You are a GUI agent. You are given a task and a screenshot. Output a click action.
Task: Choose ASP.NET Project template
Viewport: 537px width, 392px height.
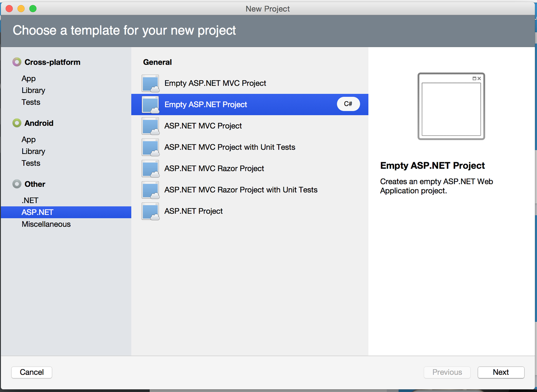point(250,211)
